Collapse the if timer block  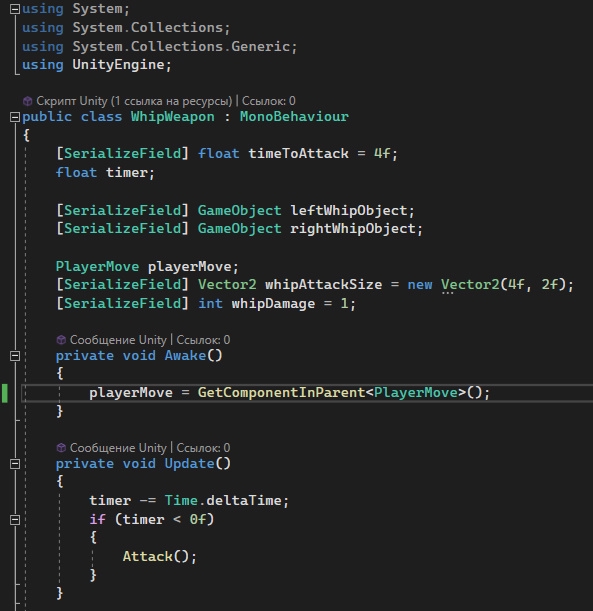15,520
